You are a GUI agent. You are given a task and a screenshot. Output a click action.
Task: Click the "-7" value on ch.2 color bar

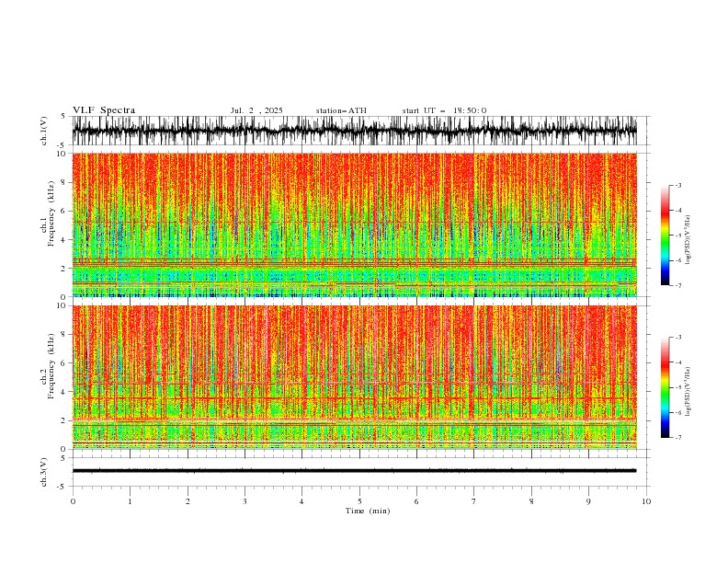[x=677, y=438]
